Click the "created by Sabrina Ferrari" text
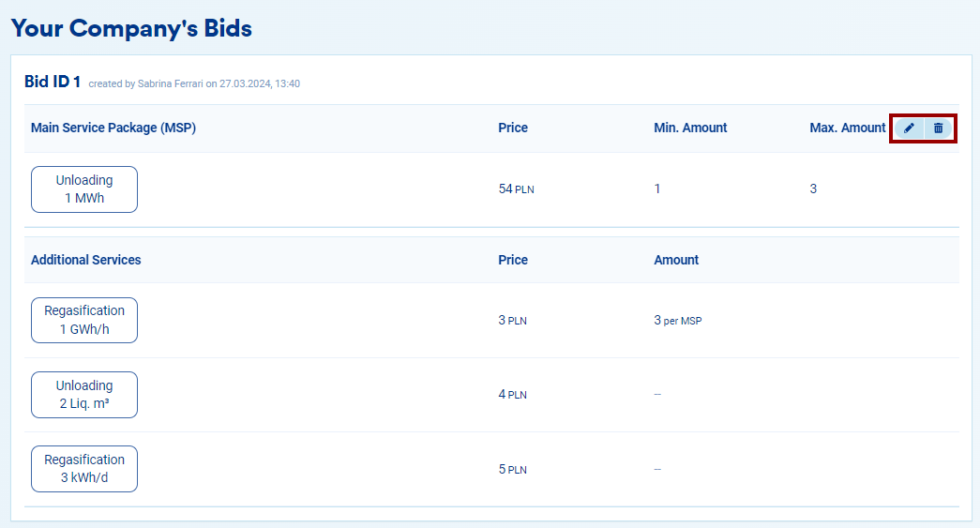The image size is (980, 528). [194, 83]
